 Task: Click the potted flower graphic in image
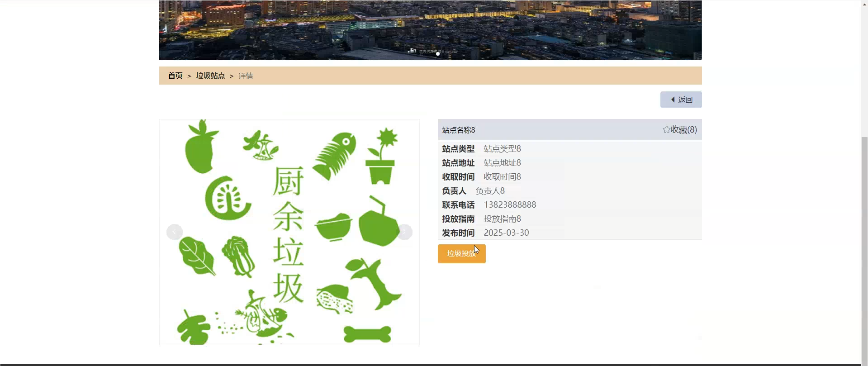382,156
